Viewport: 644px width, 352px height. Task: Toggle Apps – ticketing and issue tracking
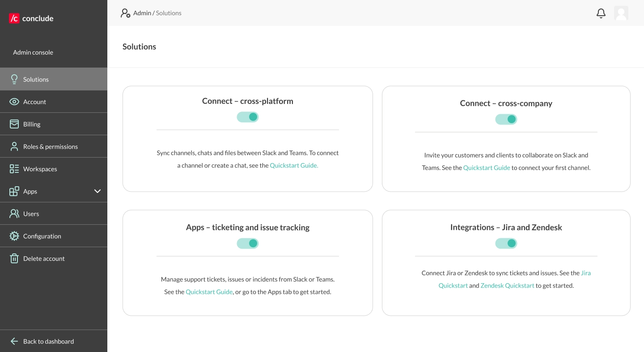click(x=248, y=243)
